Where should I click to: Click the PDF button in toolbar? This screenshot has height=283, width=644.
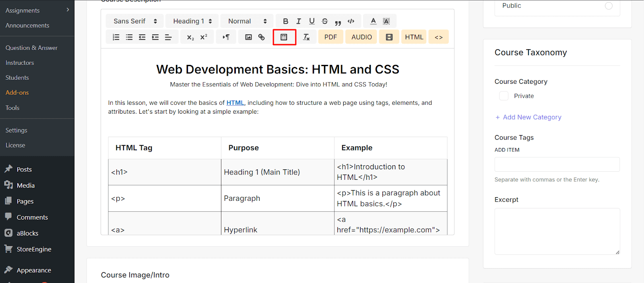tap(330, 37)
